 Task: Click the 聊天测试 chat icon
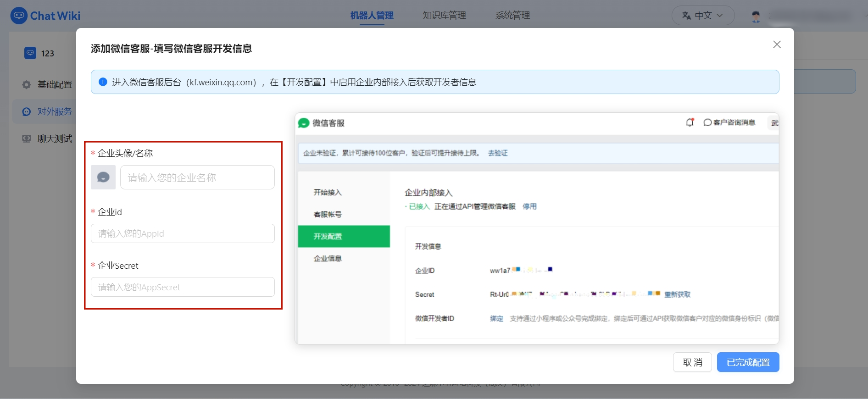[x=27, y=139]
